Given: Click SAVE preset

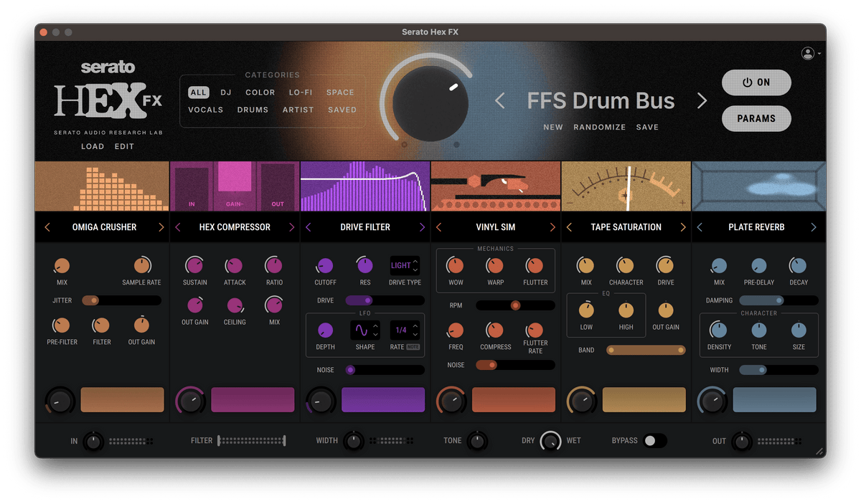Looking at the screenshot, I should pos(647,127).
